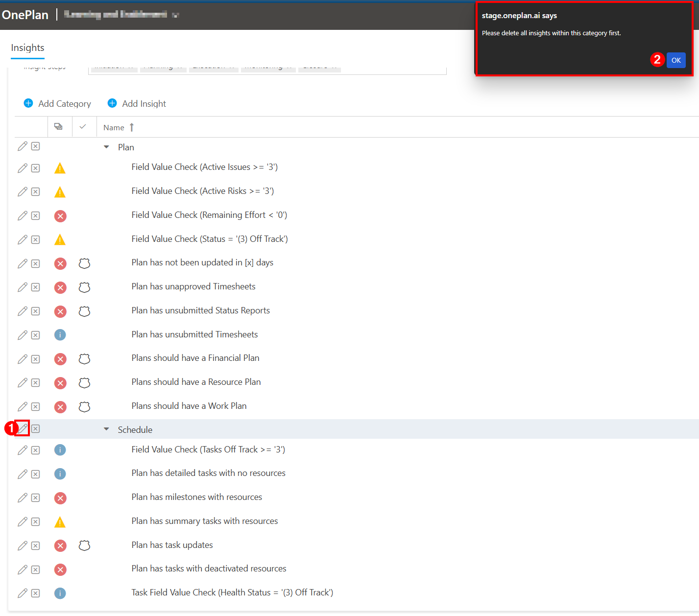
Task: Edit the Remaining Effort field value check
Action: (23, 216)
